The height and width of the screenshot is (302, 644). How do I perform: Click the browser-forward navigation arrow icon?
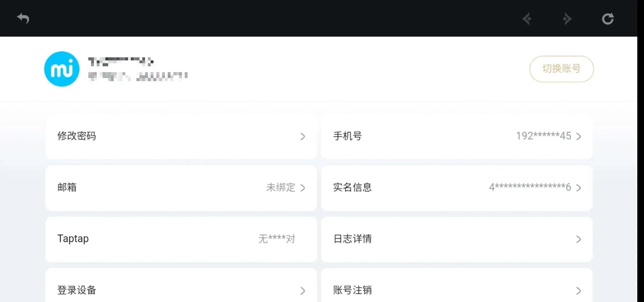click(567, 19)
